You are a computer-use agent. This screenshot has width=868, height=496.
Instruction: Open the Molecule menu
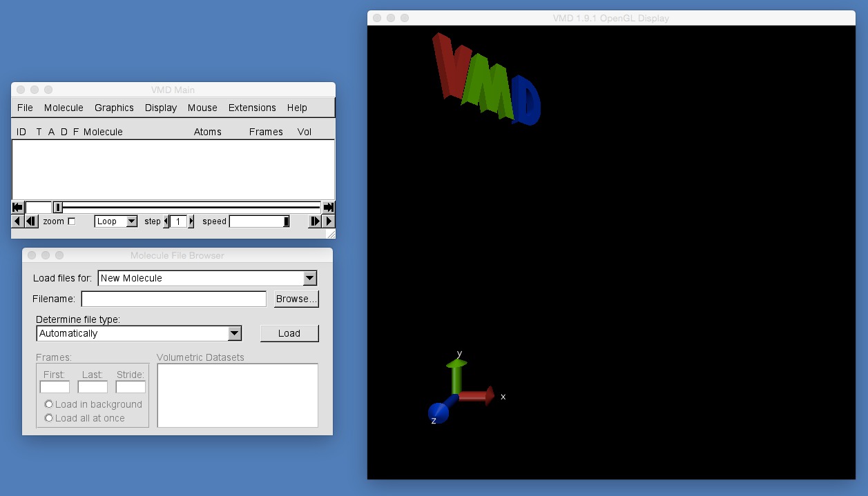(64, 108)
